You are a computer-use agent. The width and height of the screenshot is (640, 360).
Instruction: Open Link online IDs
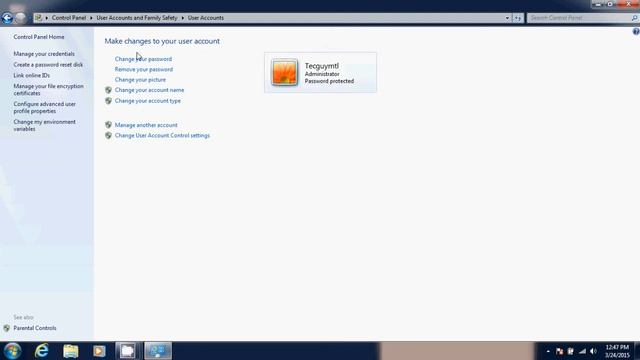[x=31, y=76]
